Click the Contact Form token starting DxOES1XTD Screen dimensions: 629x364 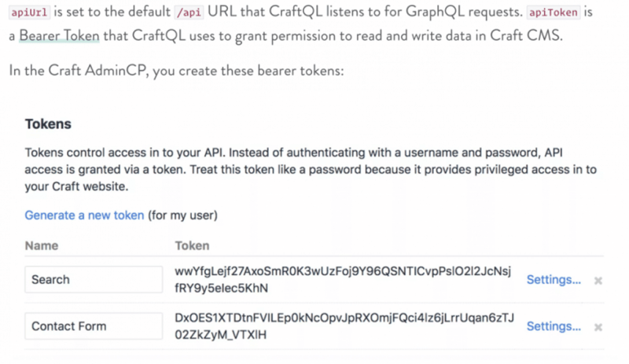pos(344,326)
